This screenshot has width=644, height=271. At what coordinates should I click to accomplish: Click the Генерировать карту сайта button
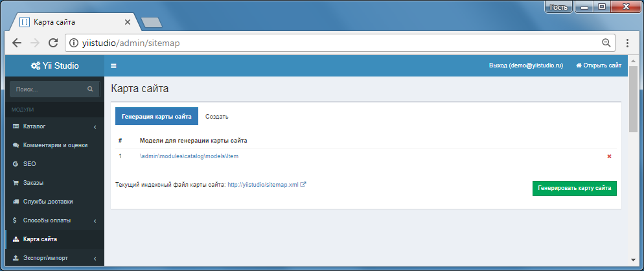[575, 188]
